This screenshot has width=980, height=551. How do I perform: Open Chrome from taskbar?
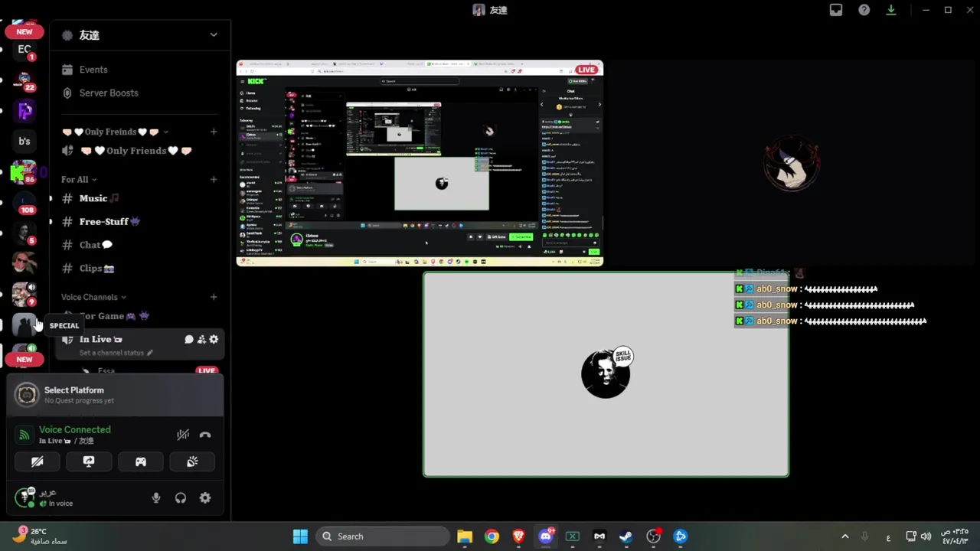pyautogui.click(x=492, y=536)
